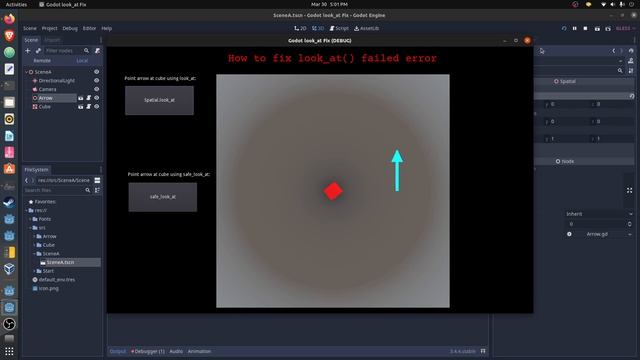
Task: Expand the Start folder
Action: point(34,271)
